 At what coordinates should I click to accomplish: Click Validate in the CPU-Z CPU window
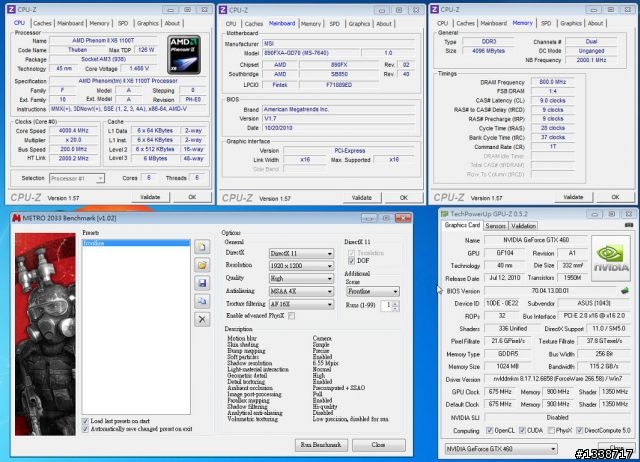(150, 197)
